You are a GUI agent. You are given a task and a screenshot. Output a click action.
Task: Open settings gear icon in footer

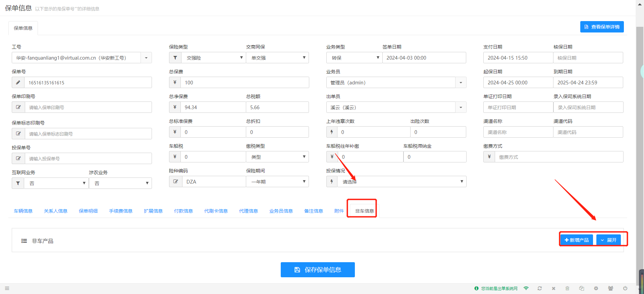tap(596, 288)
